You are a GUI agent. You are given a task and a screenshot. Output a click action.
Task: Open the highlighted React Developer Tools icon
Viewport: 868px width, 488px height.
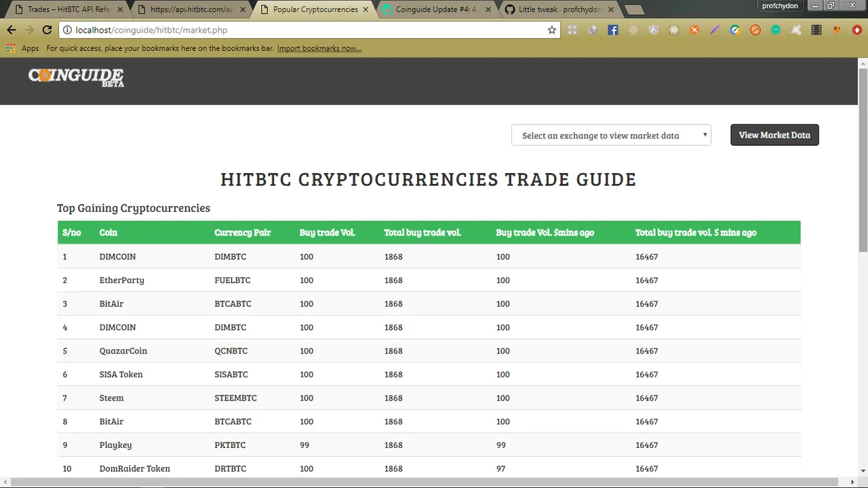[674, 30]
